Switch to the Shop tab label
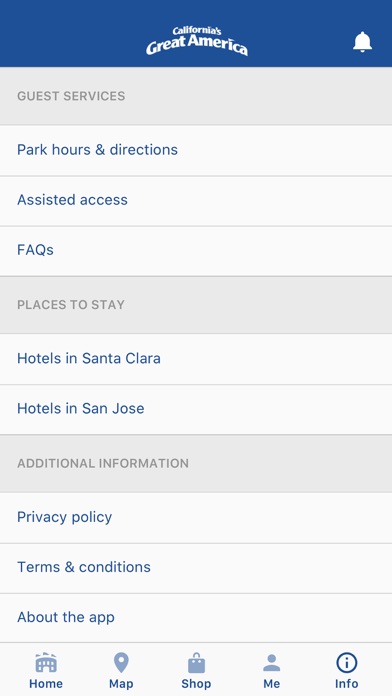This screenshot has width=392, height=696. [196, 684]
